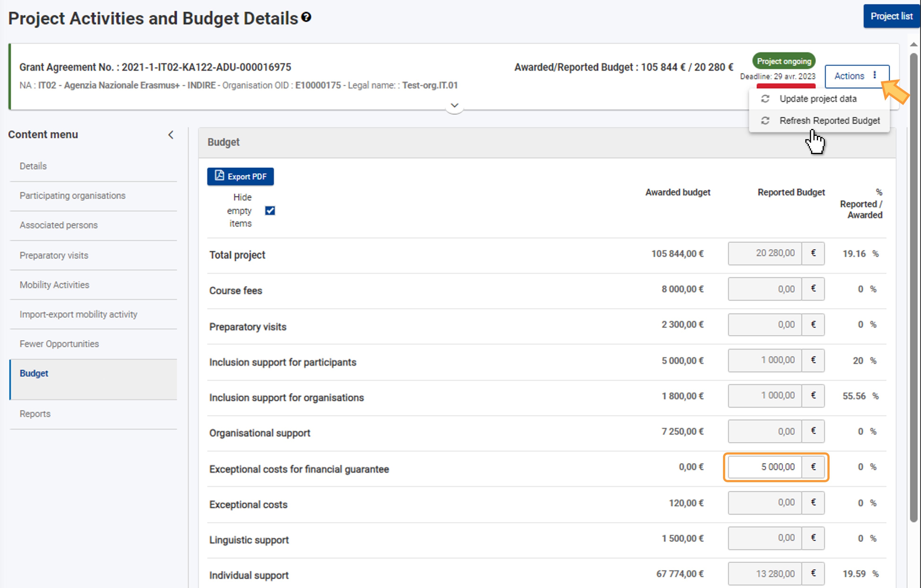The height and width of the screenshot is (588, 921).
Task: Click the PDF icon on Export PDF
Action: click(219, 176)
